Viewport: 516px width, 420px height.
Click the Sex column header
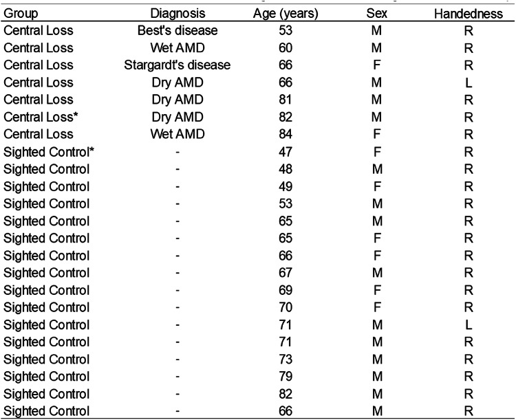click(376, 14)
